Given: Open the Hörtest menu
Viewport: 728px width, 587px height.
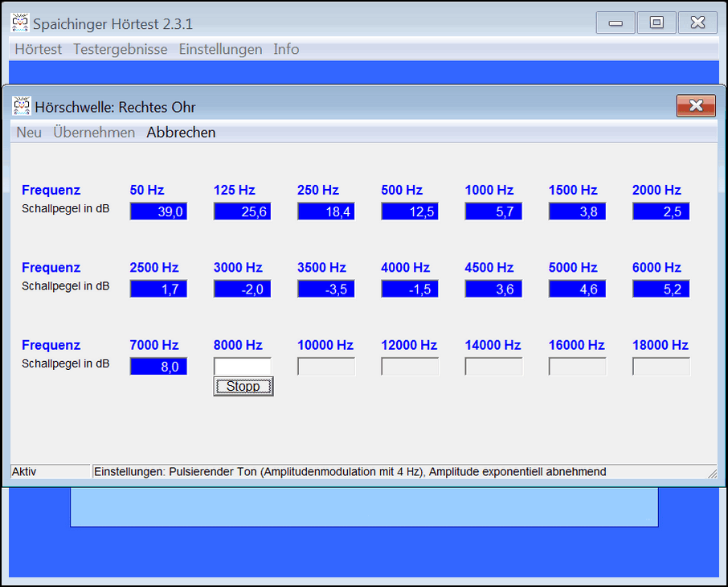Looking at the screenshot, I should point(39,49).
